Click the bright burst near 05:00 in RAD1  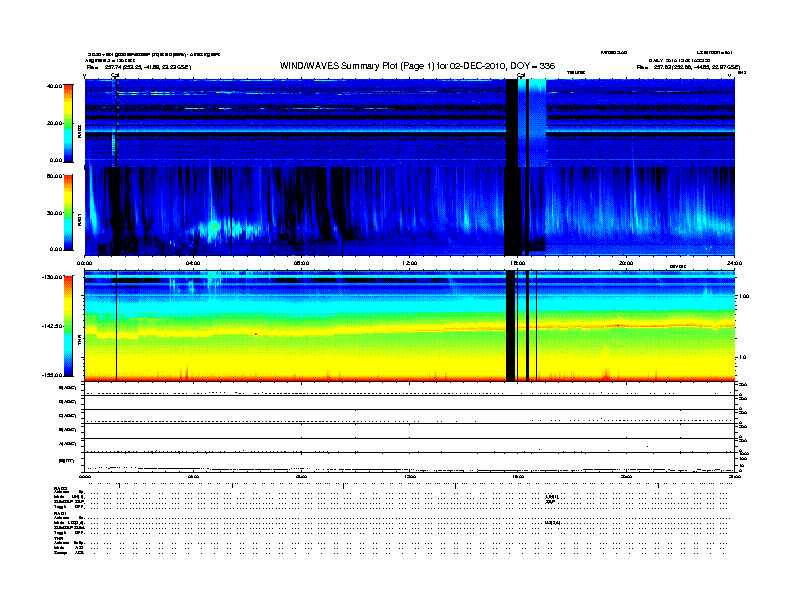tap(215, 228)
